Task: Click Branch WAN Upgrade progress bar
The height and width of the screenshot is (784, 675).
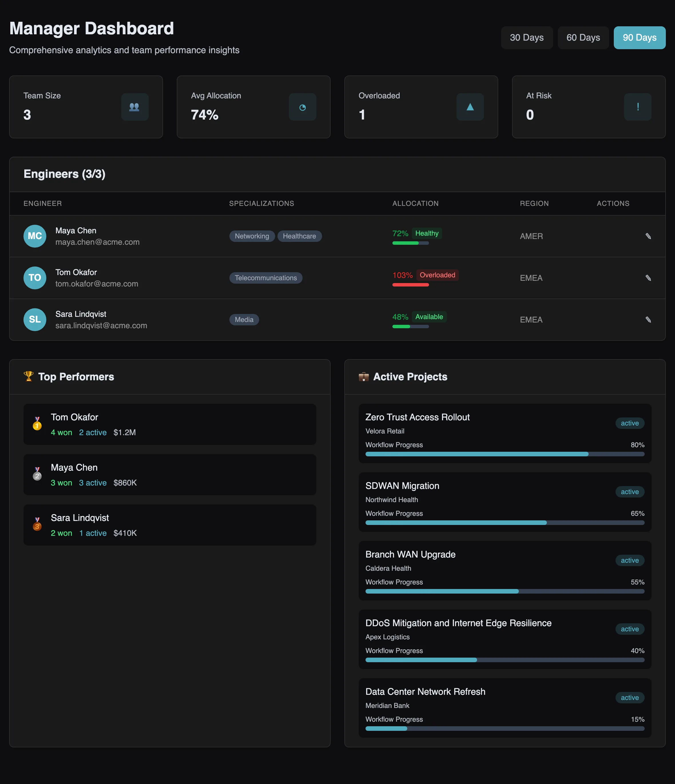Action: [505, 591]
